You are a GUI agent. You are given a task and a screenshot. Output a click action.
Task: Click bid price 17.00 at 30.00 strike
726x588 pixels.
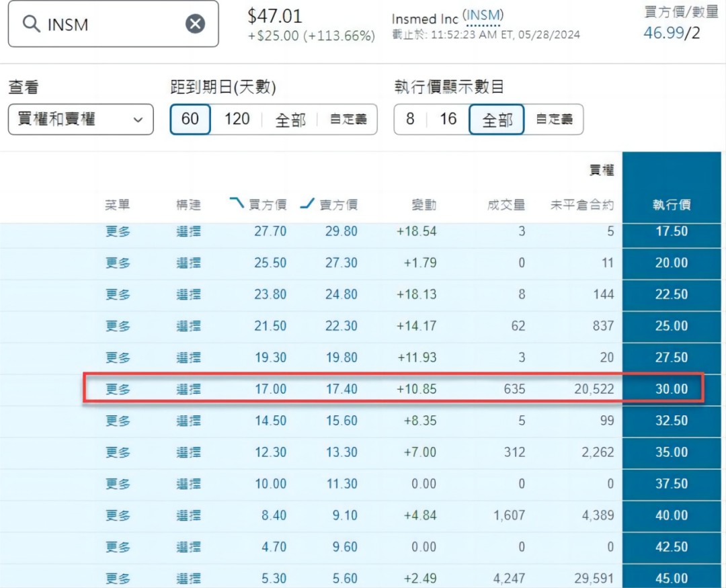pos(271,389)
